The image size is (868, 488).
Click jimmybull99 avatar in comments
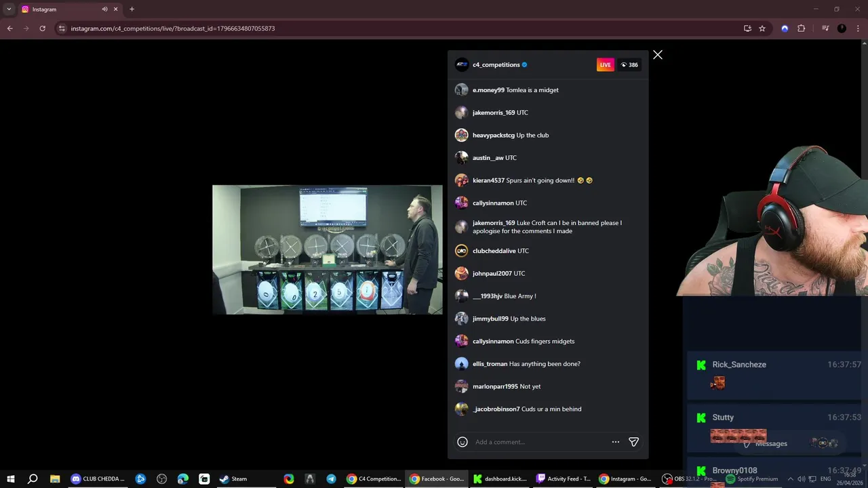462,319
